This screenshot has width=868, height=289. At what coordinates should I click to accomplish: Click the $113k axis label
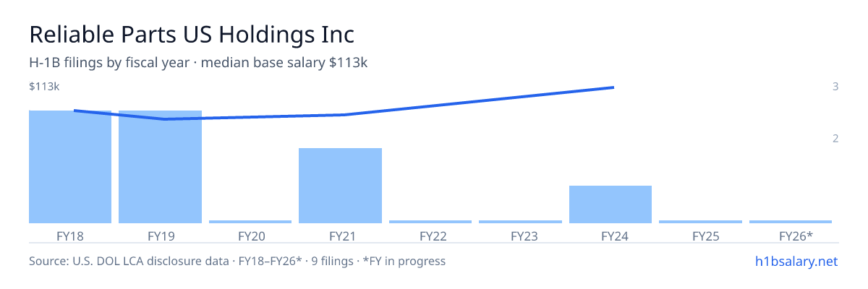click(44, 87)
